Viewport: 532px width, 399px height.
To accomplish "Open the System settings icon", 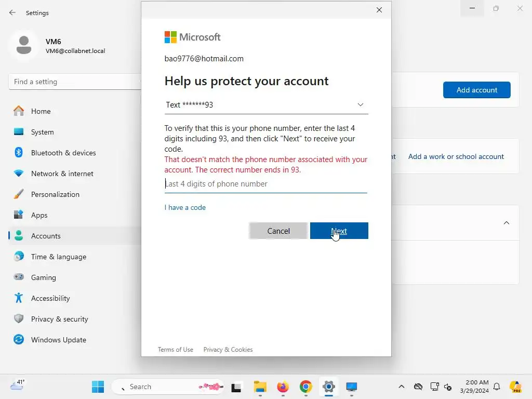I will coord(19,131).
